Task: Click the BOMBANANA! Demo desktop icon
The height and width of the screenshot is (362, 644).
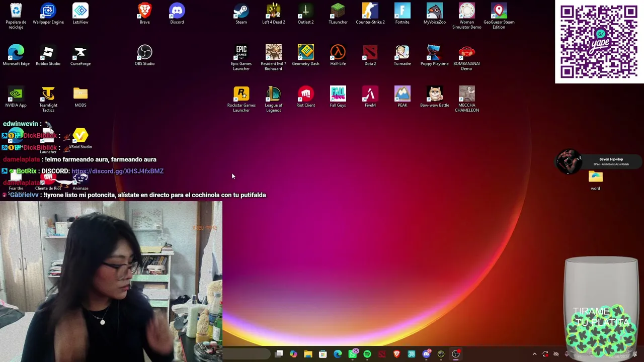Action: [x=467, y=58]
